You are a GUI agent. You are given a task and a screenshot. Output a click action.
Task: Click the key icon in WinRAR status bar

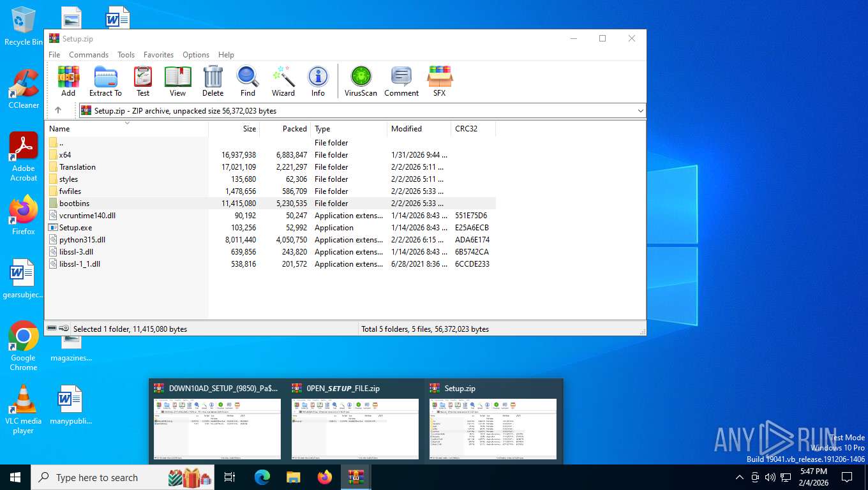[64, 329]
